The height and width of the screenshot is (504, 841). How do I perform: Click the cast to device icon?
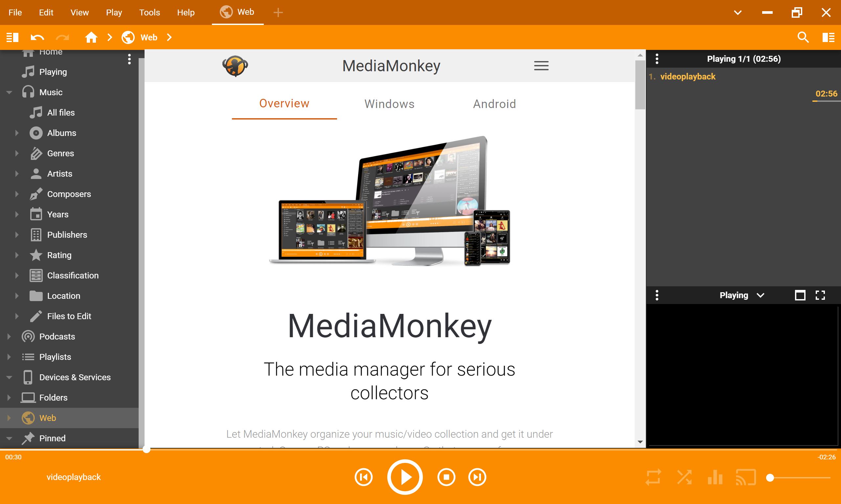point(745,477)
